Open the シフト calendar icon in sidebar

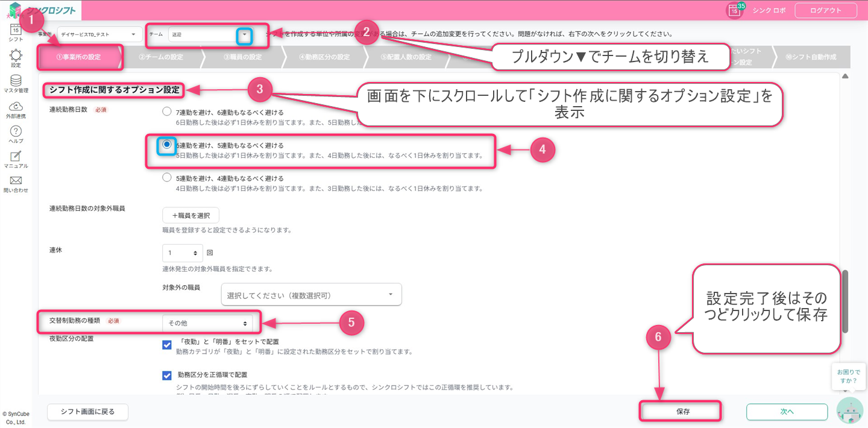click(16, 30)
